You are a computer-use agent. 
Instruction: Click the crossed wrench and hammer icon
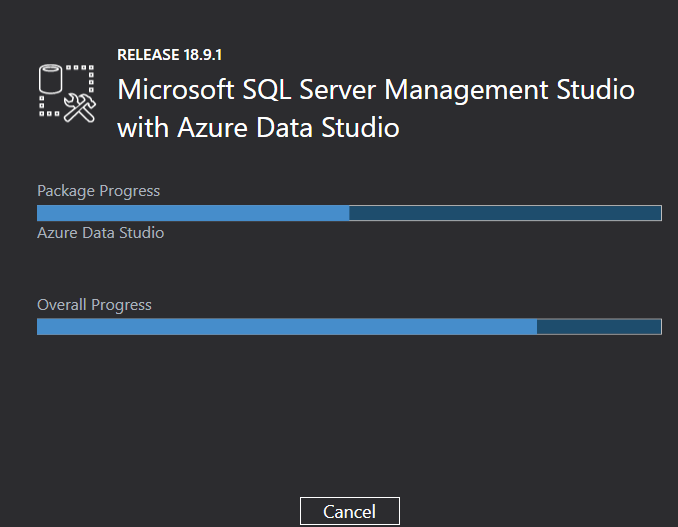[x=78, y=108]
